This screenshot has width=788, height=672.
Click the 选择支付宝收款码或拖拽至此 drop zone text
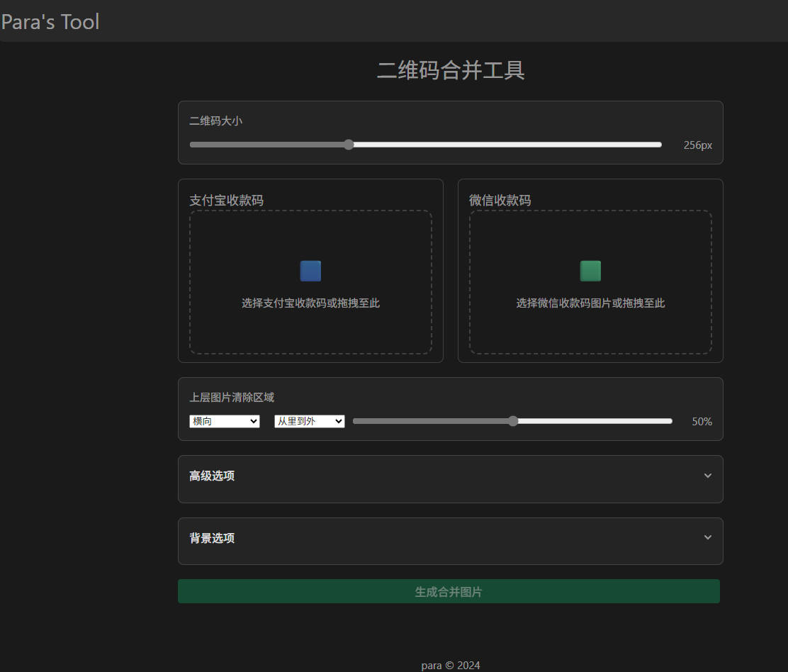[x=310, y=303]
